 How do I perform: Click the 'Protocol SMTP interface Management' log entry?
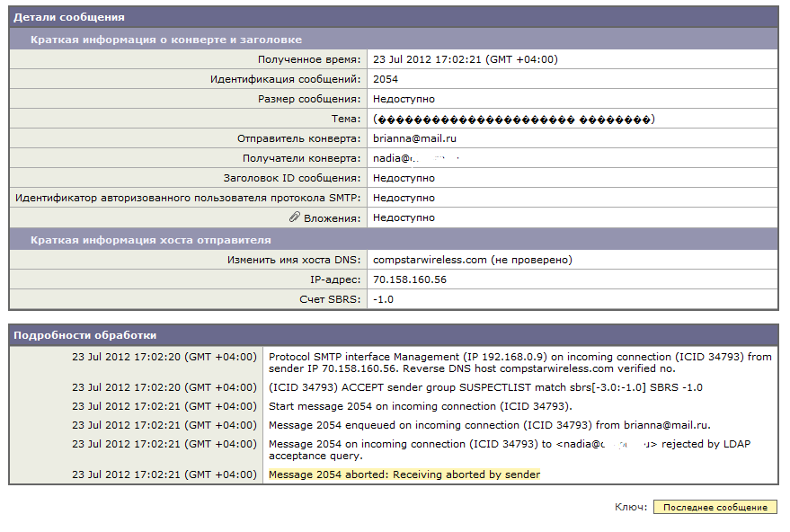coord(520,363)
